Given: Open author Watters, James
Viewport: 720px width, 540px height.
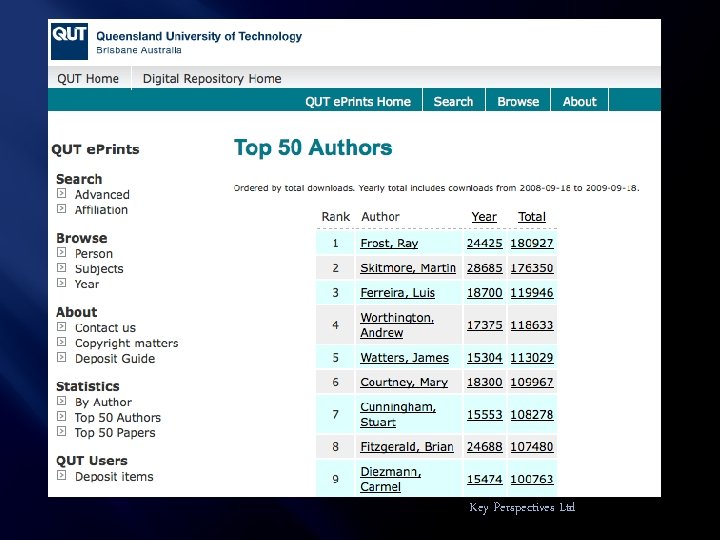Looking at the screenshot, I should pos(404,358).
